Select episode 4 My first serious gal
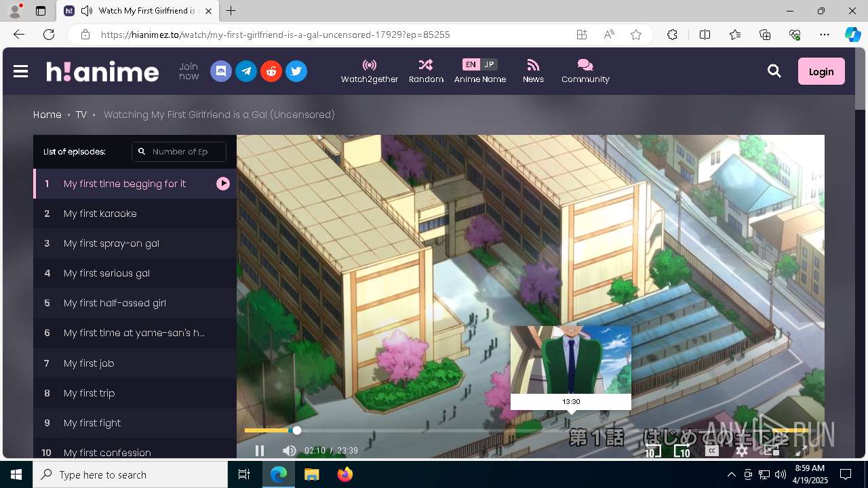 tap(135, 273)
